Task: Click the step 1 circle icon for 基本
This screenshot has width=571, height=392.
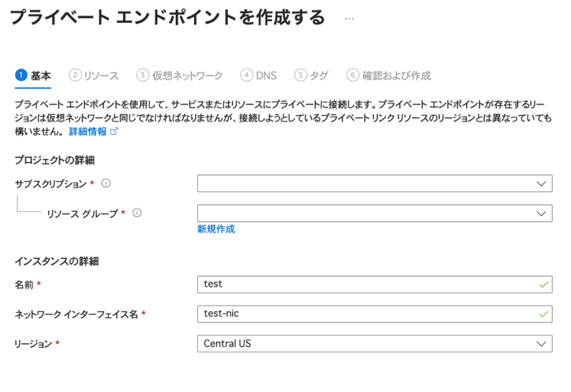Action: pyautogui.click(x=21, y=75)
